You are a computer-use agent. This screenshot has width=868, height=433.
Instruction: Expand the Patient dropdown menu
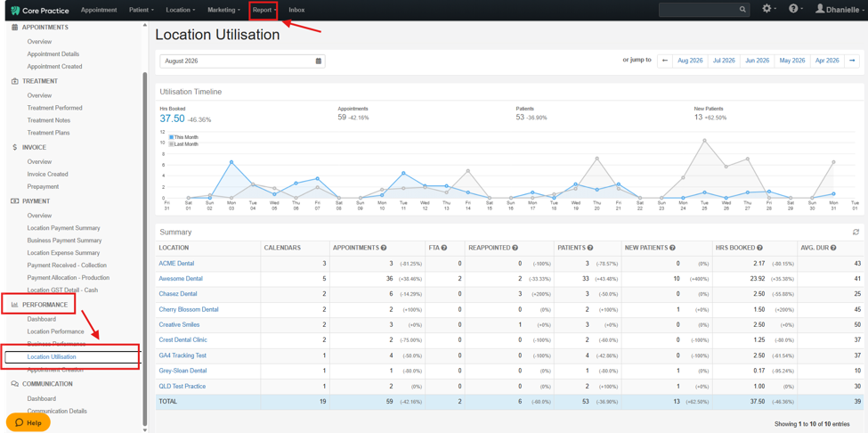142,10
